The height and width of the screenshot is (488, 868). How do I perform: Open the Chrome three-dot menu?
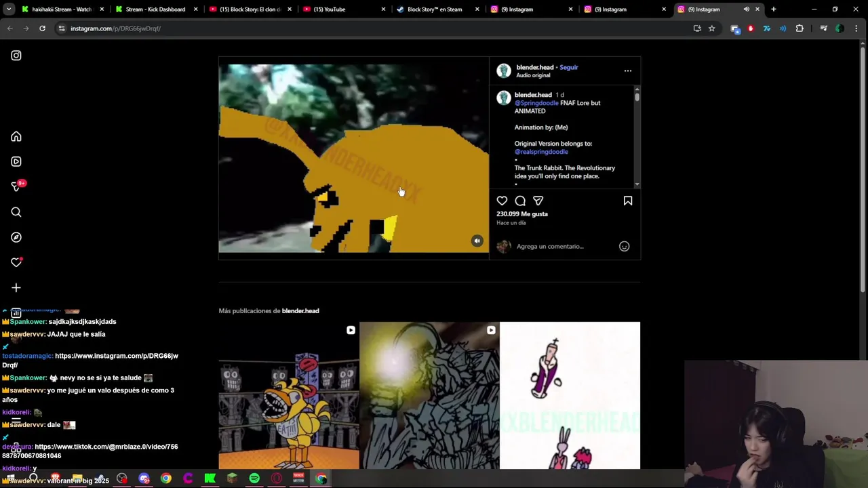[x=856, y=28]
